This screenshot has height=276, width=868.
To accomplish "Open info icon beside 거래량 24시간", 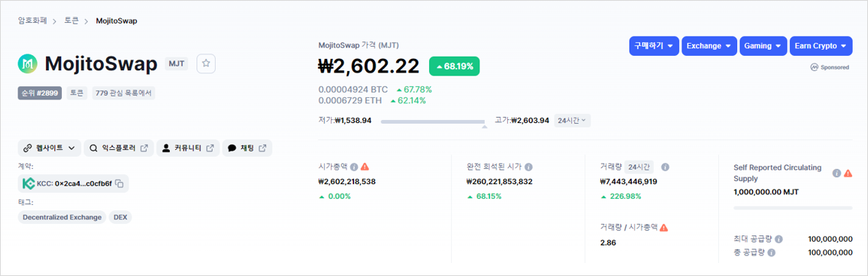I will [665, 167].
